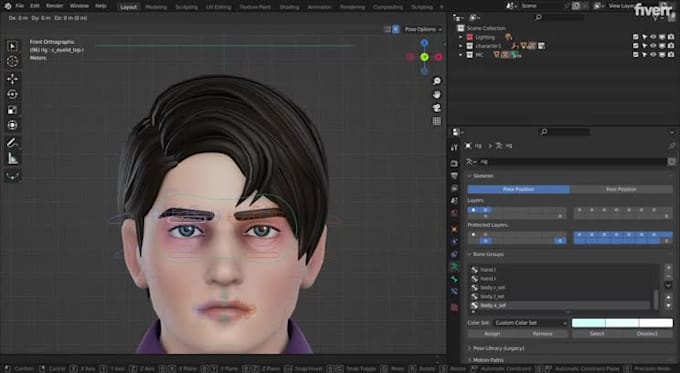Screen dimensions: 680x373
Task: Activate the Move tool
Action: point(12,79)
